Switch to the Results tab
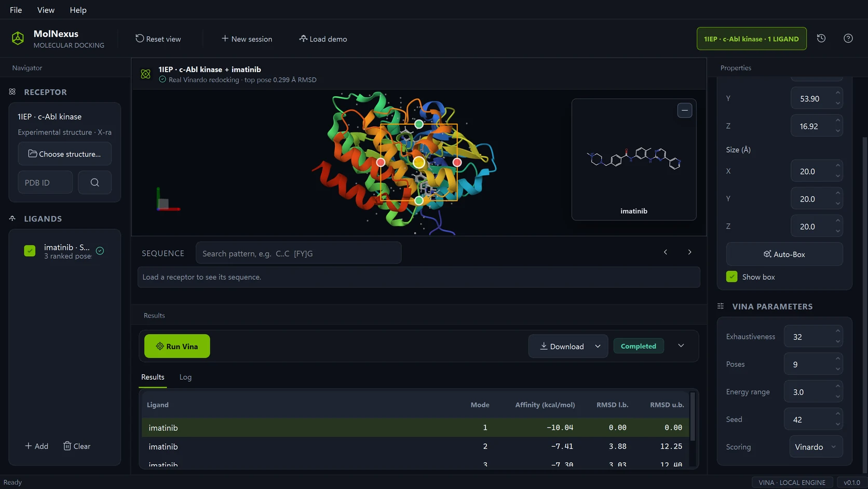The height and width of the screenshot is (489, 868). [153, 377]
